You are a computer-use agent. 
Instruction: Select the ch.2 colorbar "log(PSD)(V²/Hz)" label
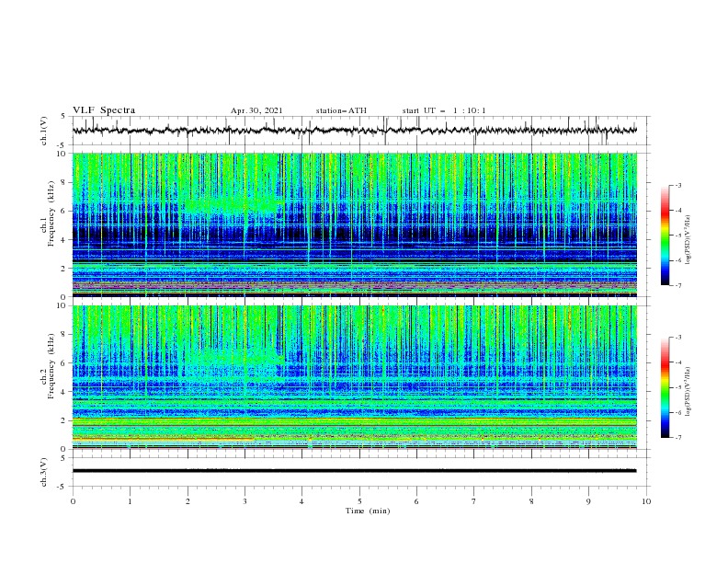pyautogui.click(x=688, y=392)
